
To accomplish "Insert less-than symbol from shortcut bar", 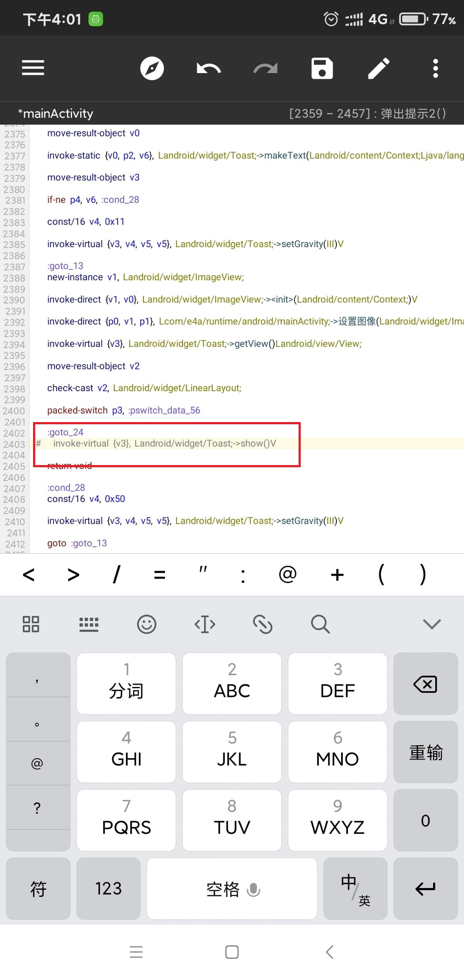I will (28, 574).
